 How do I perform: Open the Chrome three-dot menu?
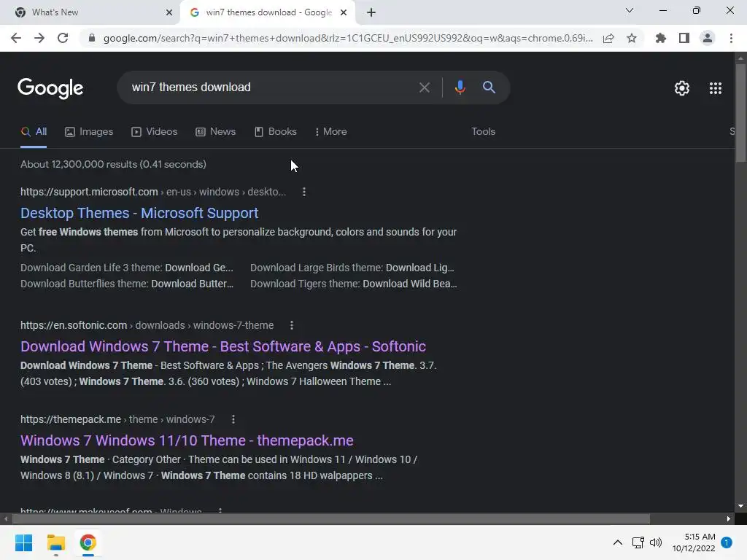(731, 38)
